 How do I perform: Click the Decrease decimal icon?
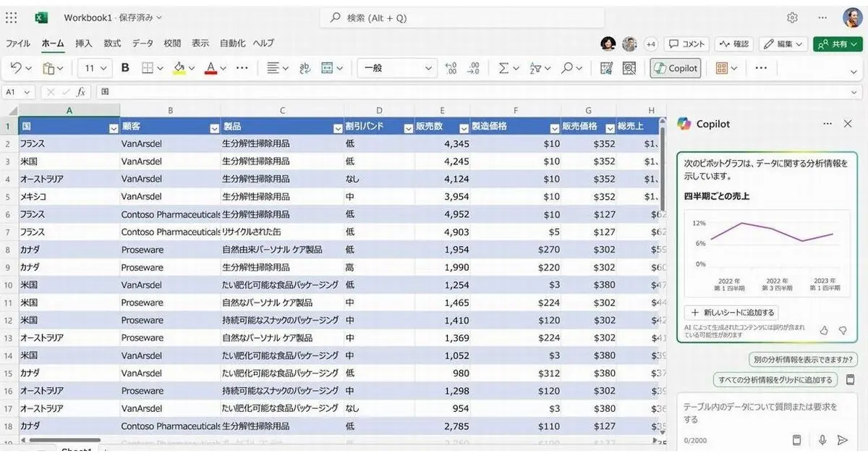point(474,68)
